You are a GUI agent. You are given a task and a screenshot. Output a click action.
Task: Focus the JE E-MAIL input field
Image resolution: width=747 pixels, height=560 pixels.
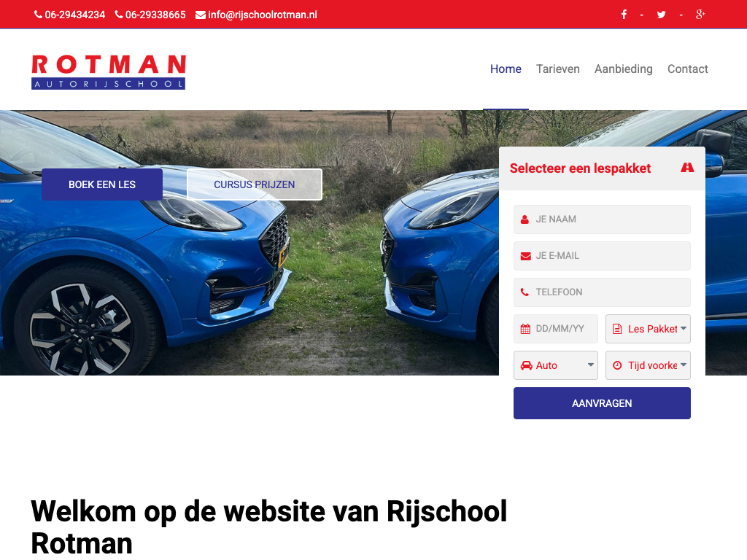coord(602,256)
